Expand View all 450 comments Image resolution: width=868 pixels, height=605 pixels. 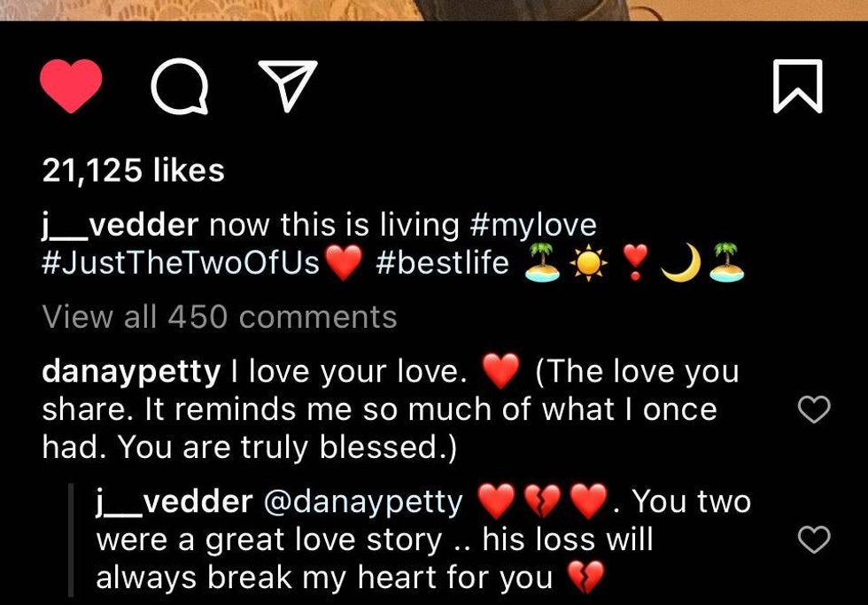click(x=220, y=317)
